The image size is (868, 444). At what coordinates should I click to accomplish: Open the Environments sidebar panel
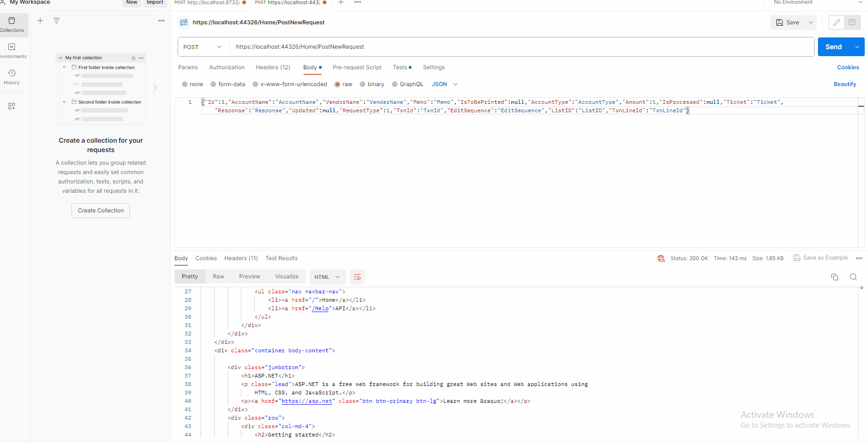pyautogui.click(x=12, y=51)
